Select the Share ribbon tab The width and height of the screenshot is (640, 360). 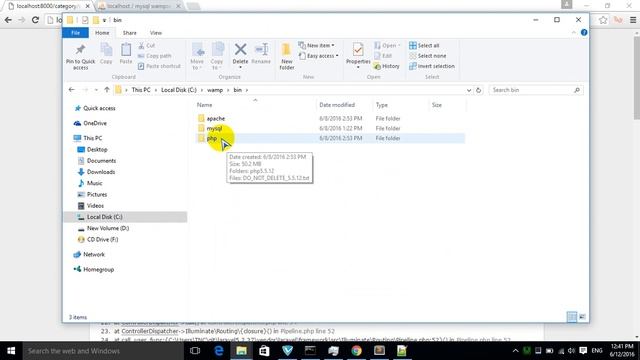pyautogui.click(x=129, y=33)
